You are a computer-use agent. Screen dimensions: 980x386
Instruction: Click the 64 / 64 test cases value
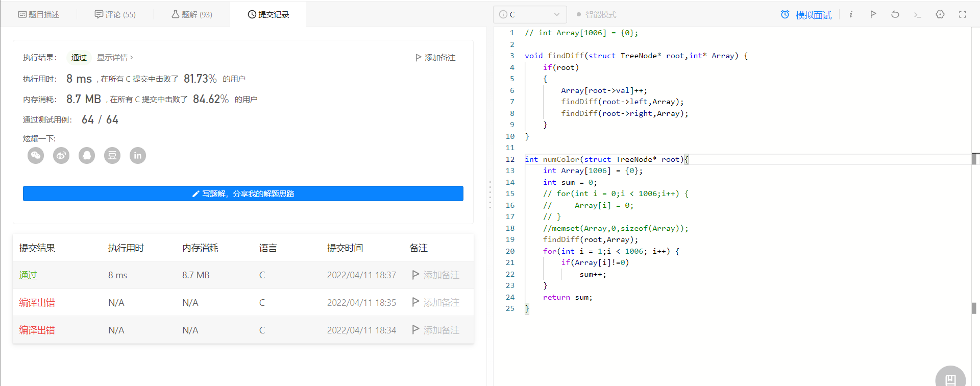100,119
